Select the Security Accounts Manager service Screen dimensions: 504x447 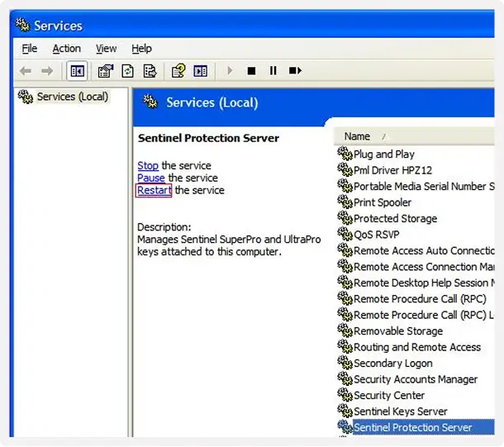pos(416,379)
